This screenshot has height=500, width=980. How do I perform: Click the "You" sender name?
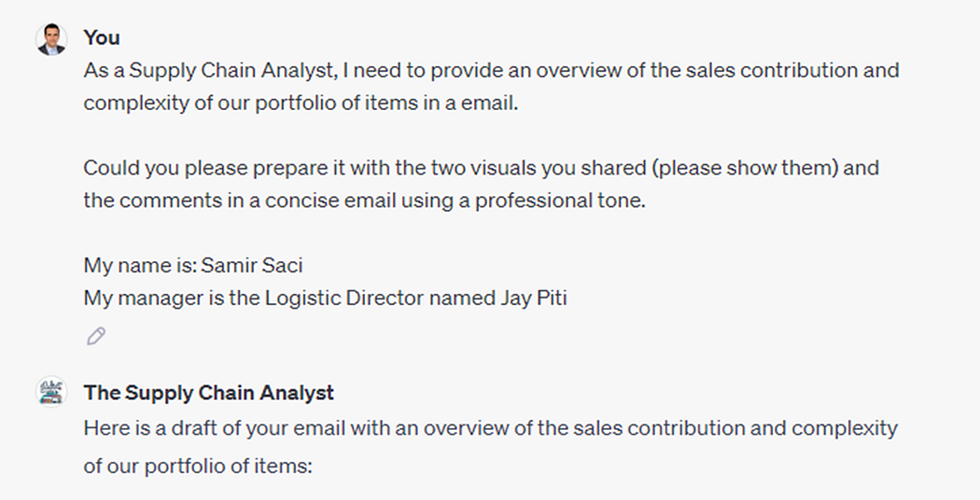tap(102, 37)
